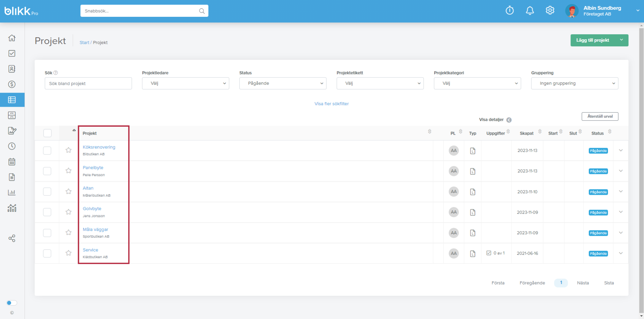
Task: Go to Nästa page in pagination
Action: coord(583,283)
